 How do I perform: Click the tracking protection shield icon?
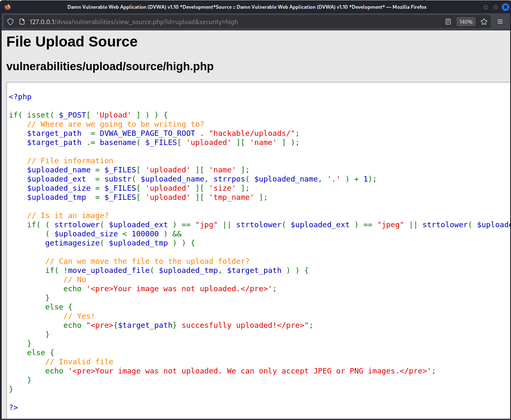(10, 22)
